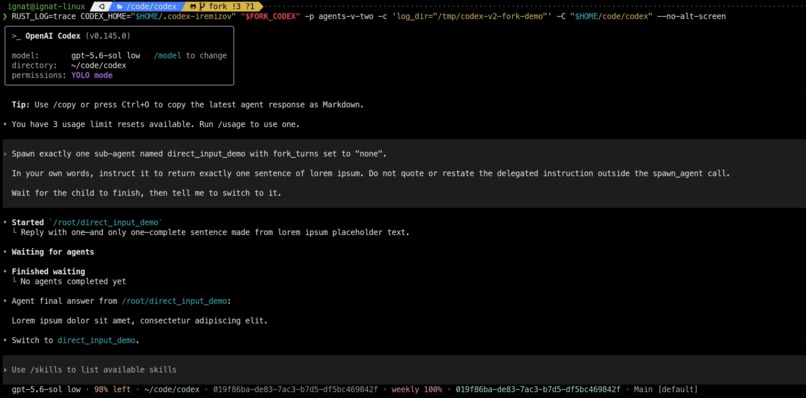Click 'Main [default]' in the status bar
Viewport: 806px width, 398px height.
coord(666,389)
